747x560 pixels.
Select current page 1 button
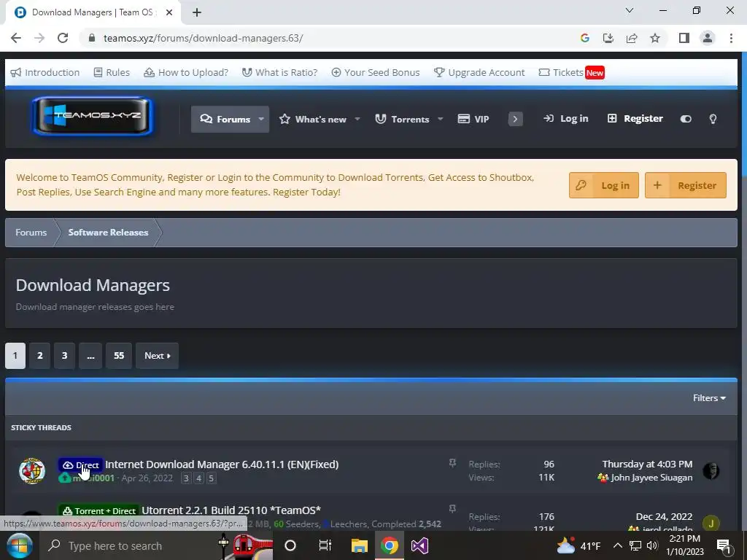15,356
